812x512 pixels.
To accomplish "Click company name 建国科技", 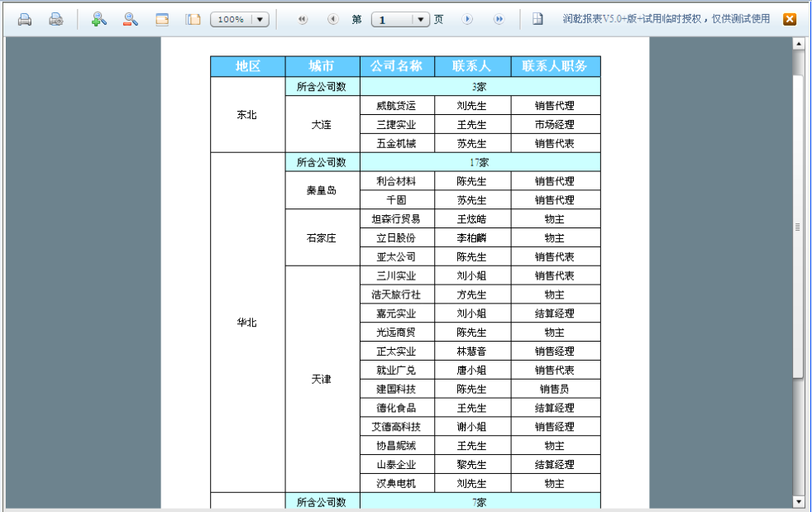I will pos(397,390).
